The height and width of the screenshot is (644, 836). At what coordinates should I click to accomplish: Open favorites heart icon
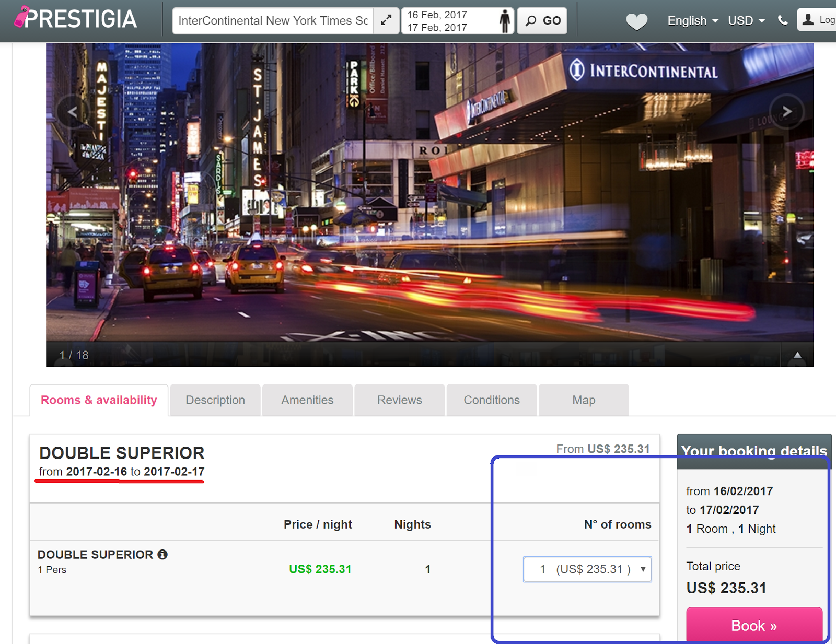pyautogui.click(x=636, y=21)
